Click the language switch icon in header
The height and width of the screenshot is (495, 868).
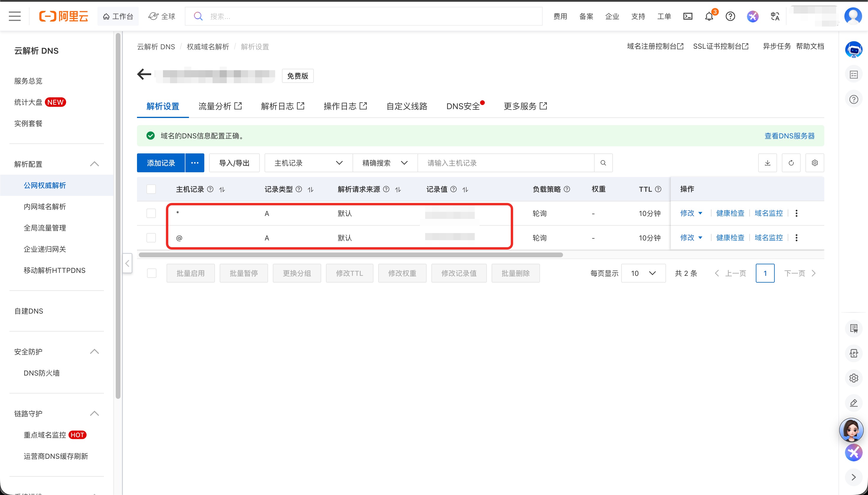pyautogui.click(x=775, y=16)
